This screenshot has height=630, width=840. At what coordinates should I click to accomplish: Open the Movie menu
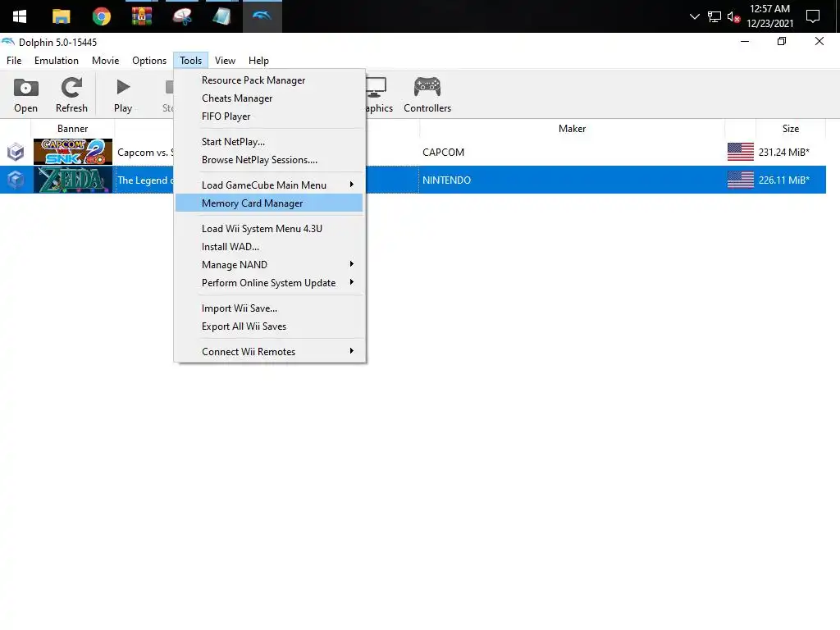click(105, 61)
